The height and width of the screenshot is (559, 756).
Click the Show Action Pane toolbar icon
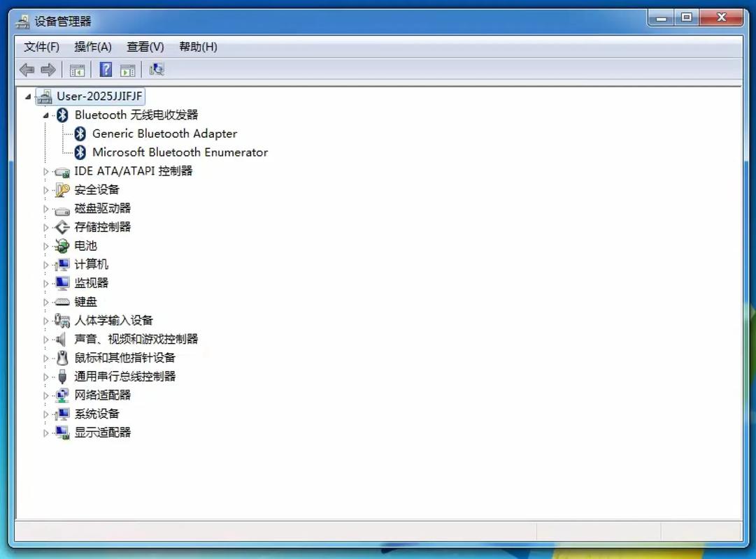[x=127, y=69]
